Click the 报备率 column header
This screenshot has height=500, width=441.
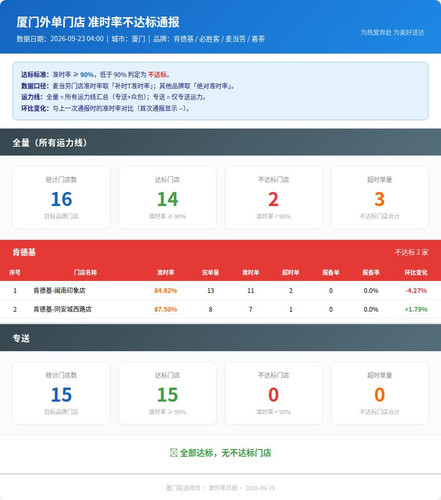click(x=371, y=272)
